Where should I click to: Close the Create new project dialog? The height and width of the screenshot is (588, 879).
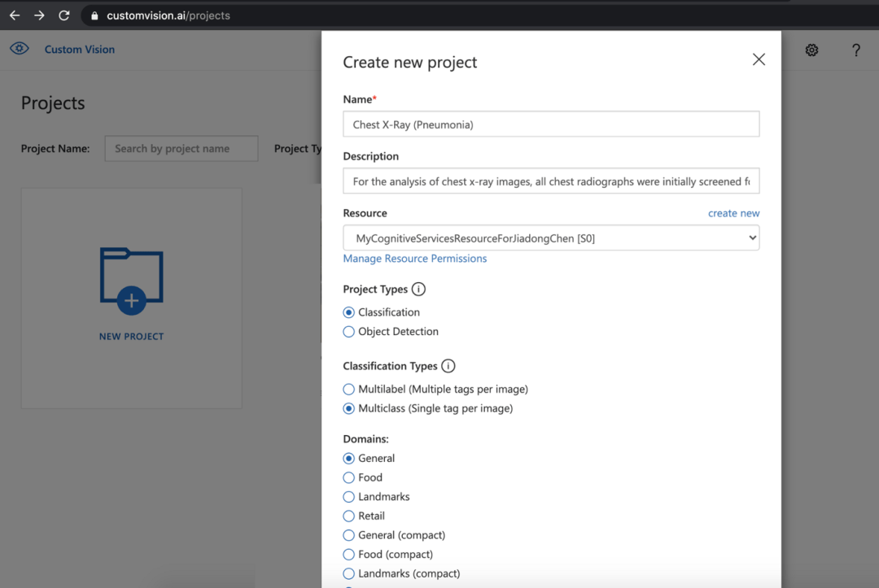759,59
